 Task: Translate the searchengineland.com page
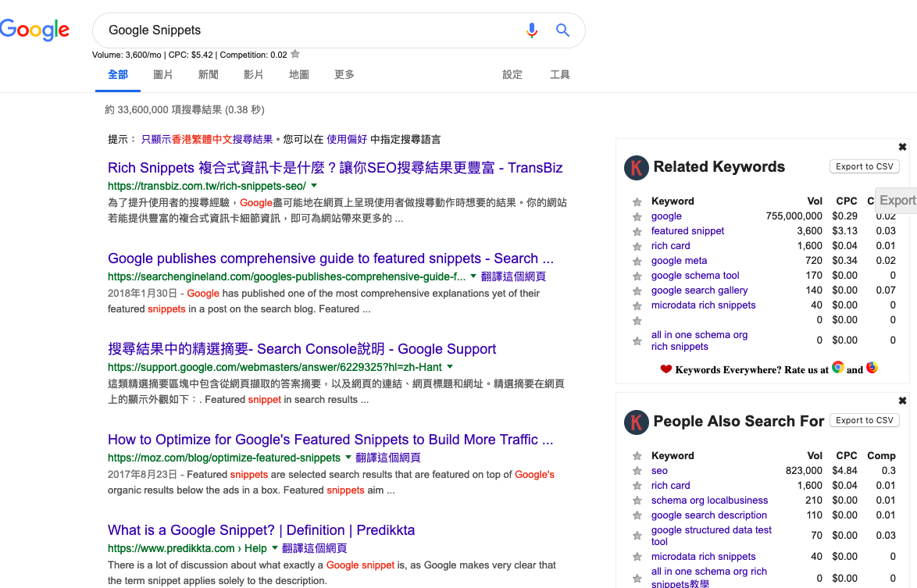[x=513, y=276]
